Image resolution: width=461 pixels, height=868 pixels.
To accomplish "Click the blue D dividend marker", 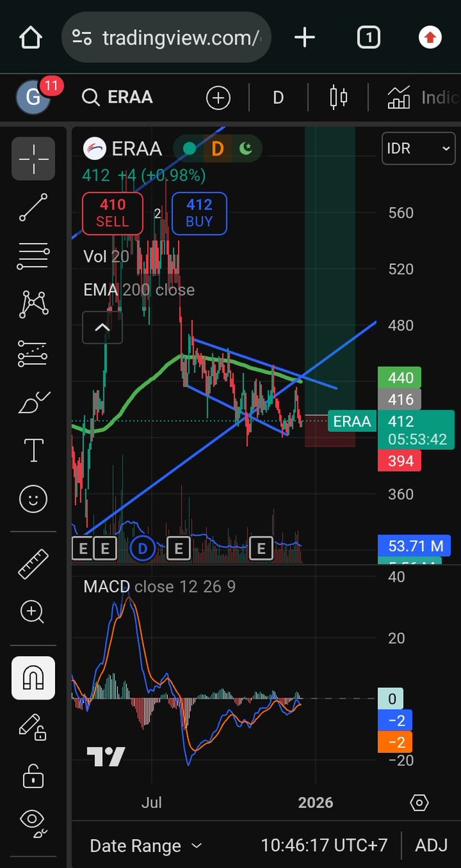I will coord(143,549).
